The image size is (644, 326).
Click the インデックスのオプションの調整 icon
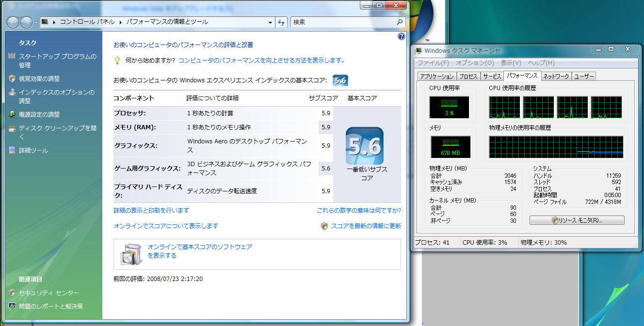(12, 92)
